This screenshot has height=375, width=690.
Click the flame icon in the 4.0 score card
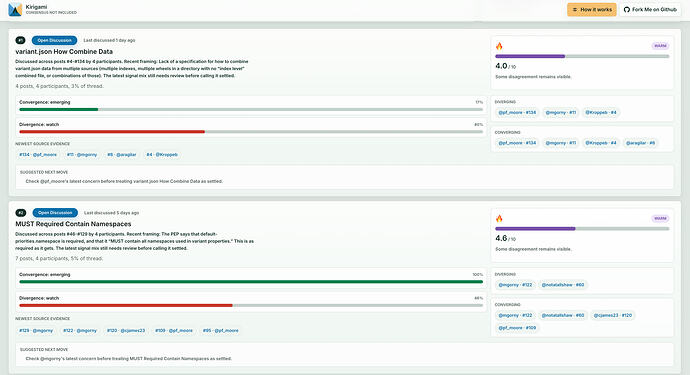click(x=499, y=46)
